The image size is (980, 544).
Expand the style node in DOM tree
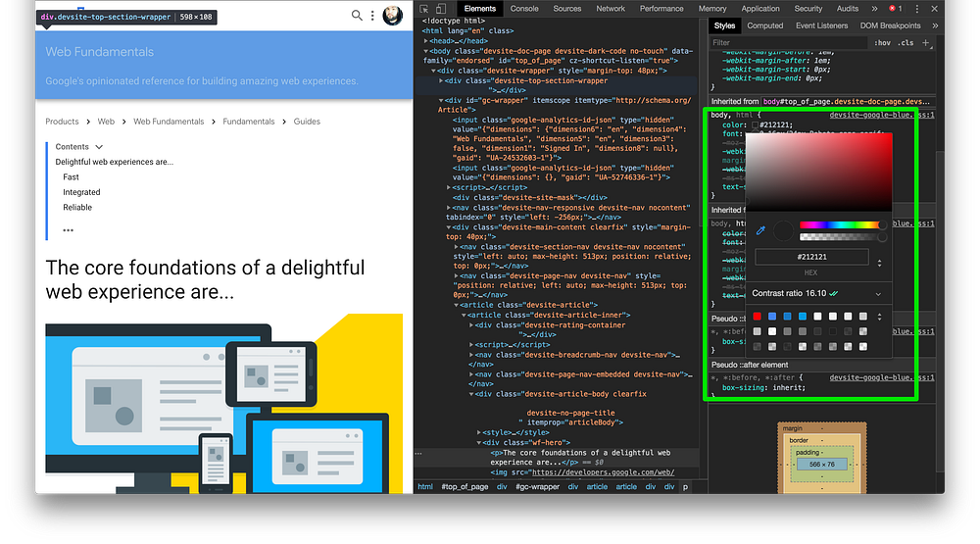(479, 432)
